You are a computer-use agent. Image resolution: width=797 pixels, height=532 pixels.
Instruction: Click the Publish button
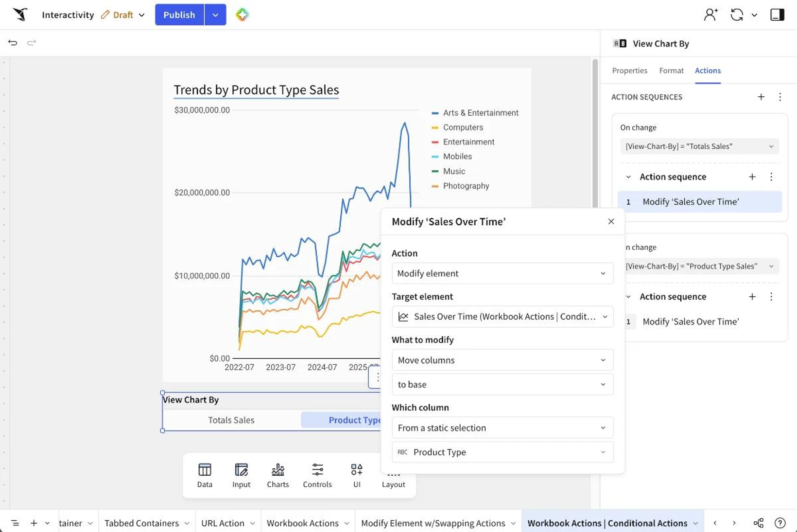[x=179, y=15]
